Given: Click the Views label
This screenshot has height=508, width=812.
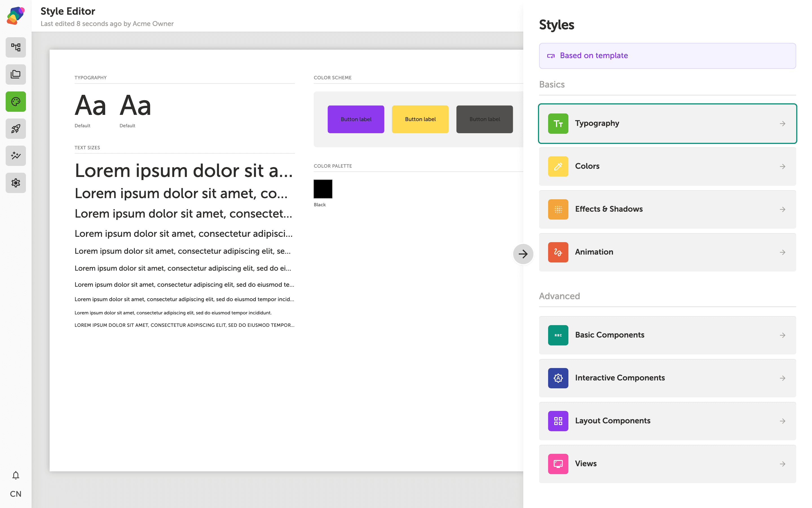Looking at the screenshot, I should coord(586,464).
